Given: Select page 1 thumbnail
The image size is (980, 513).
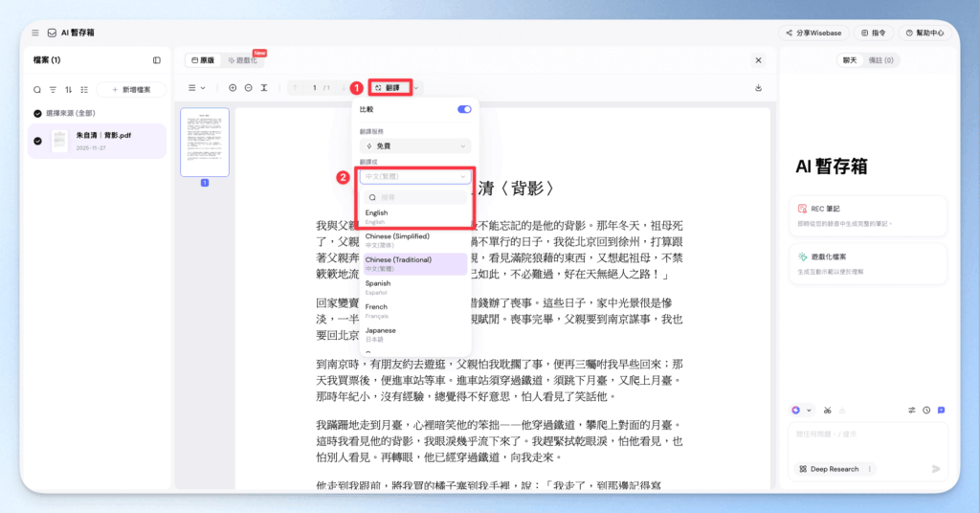Looking at the screenshot, I should click(205, 143).
